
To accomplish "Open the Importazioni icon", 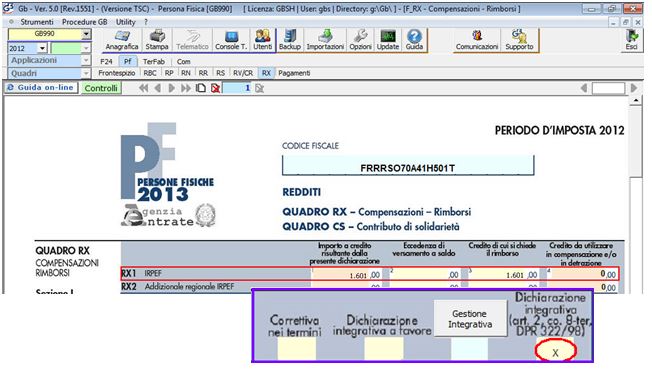I will pos(325,40).
